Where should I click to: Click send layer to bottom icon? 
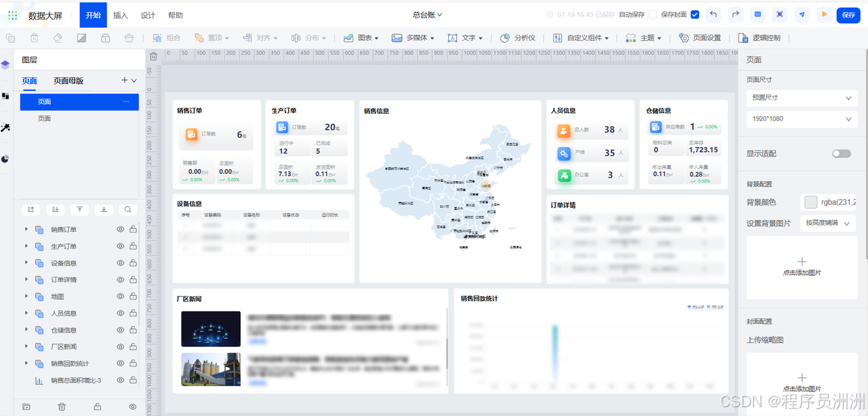coord(104,210)
